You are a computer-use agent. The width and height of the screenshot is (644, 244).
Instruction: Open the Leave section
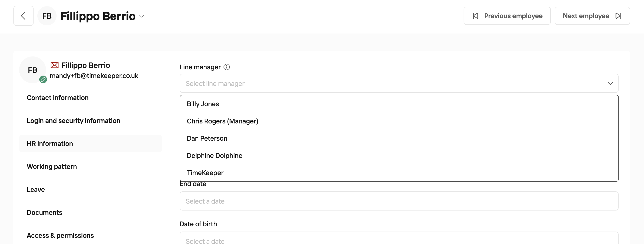[91, 189]
